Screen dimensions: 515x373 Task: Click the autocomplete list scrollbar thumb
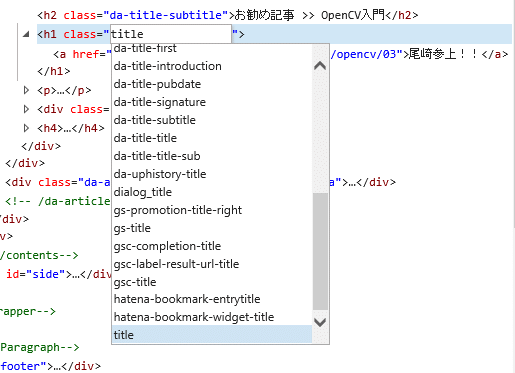point(320,251)
